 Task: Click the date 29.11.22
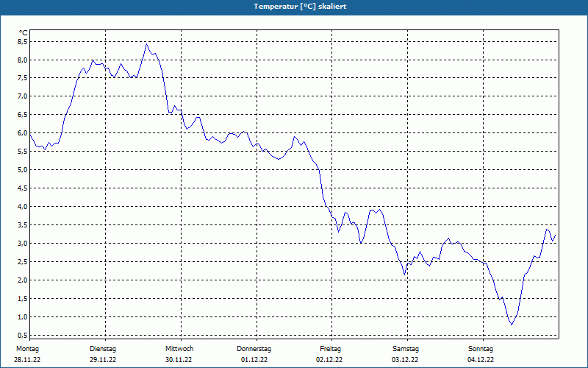[103, 360]
